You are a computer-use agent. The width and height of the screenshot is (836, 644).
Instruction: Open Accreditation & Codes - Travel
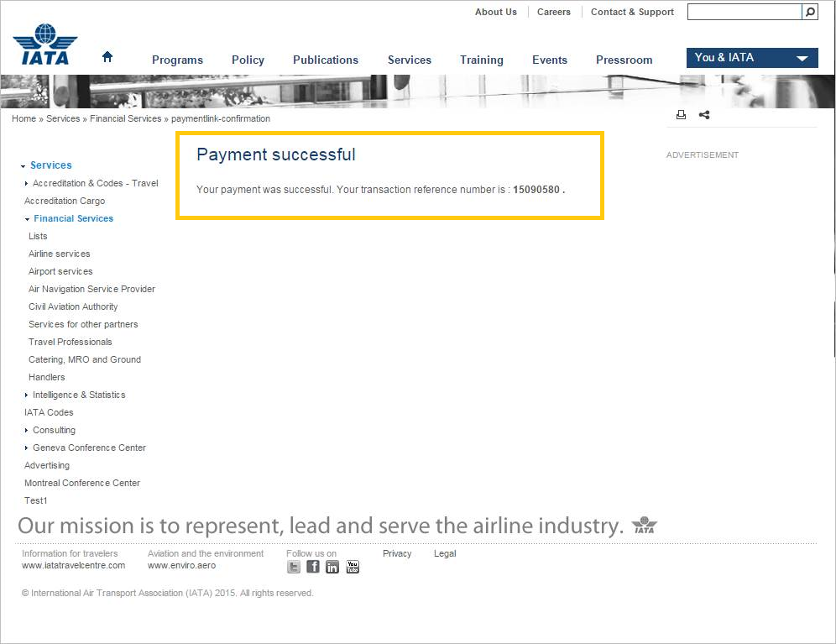[x=96, y=183]
